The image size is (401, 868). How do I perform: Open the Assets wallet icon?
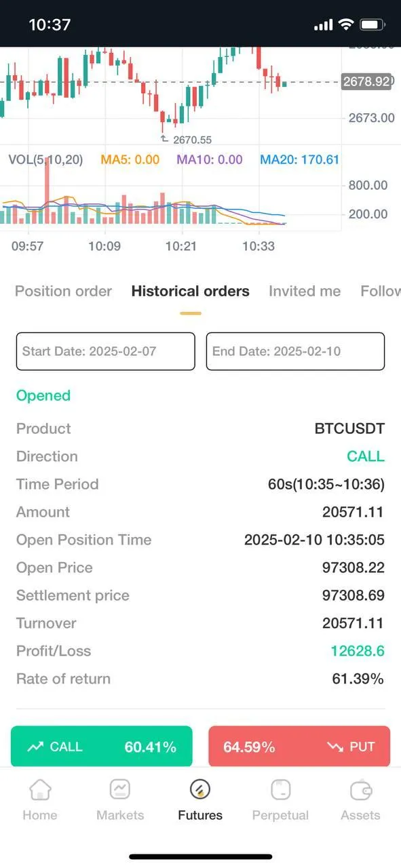click(360, 790)
